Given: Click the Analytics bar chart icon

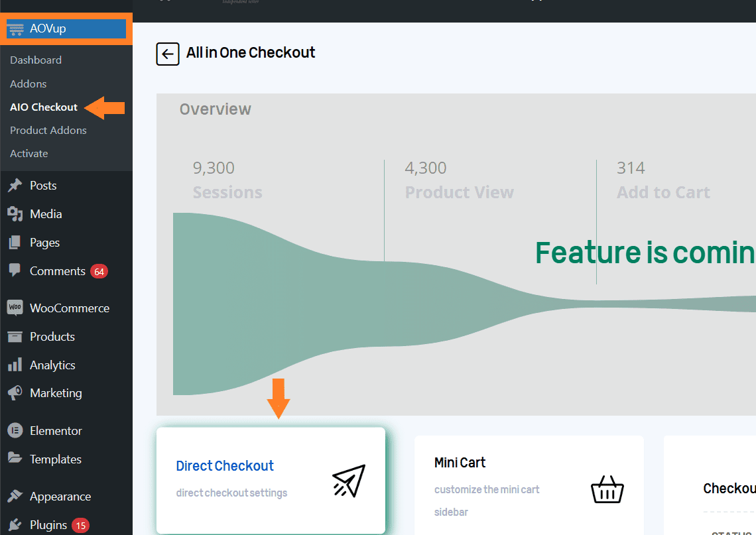Looking at the screenshot, I should pos(15,365).
